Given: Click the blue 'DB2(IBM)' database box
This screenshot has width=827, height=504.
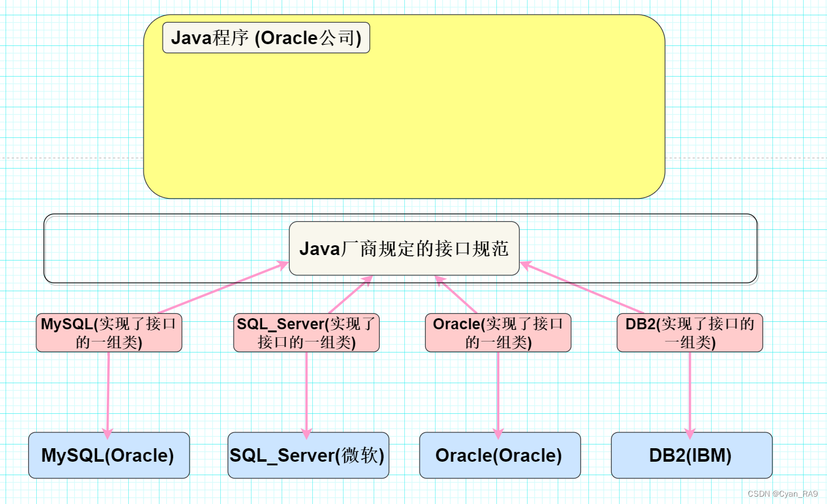Looking at the screenshot, I should click(691, 456).
